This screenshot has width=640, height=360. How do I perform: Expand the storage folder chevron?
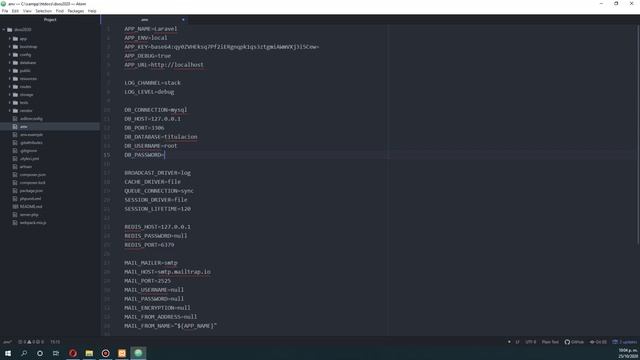(10, 95)
